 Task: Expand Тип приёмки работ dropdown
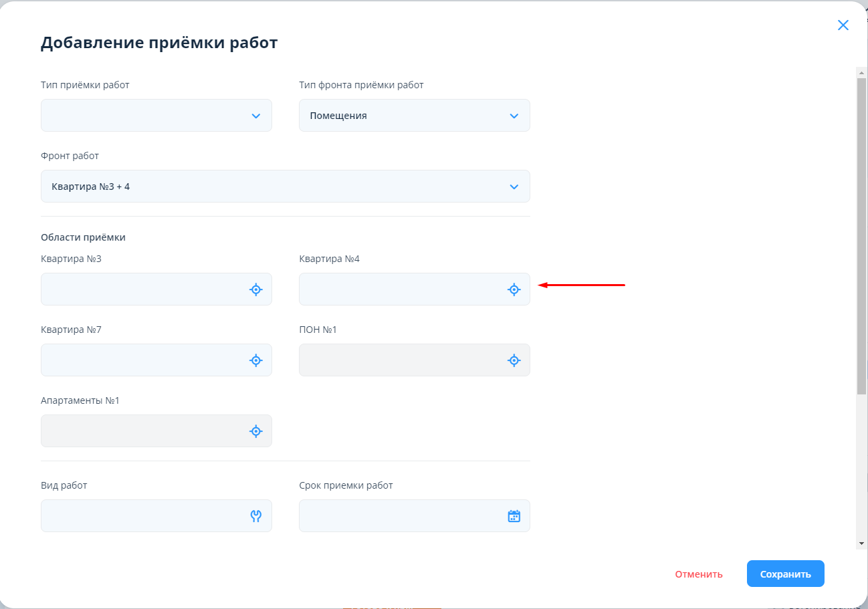pyautogui.click(x=255, y=116)
